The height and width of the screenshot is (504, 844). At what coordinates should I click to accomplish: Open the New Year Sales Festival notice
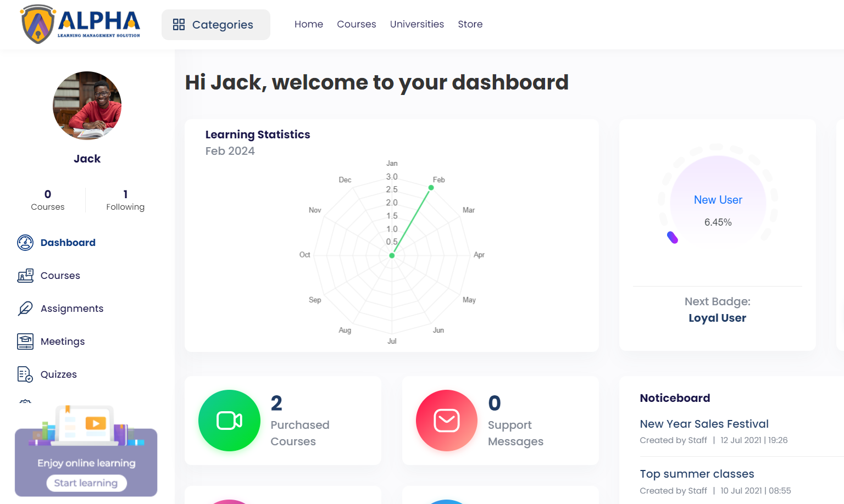point(704,424)
